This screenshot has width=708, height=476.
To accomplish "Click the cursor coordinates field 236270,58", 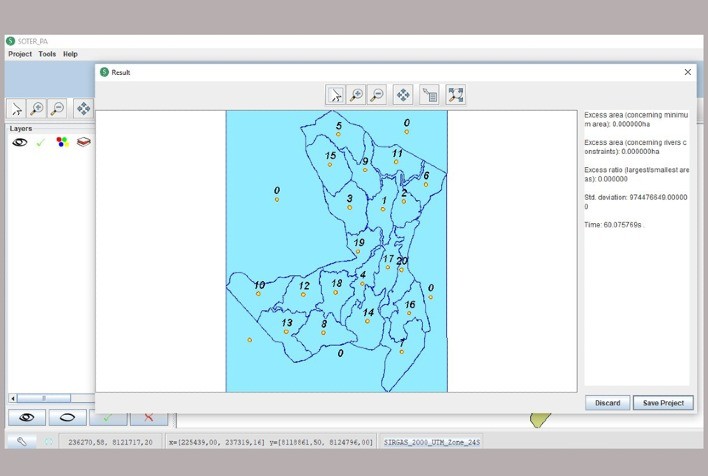I will pyautogui.click(x=111, y=442).
